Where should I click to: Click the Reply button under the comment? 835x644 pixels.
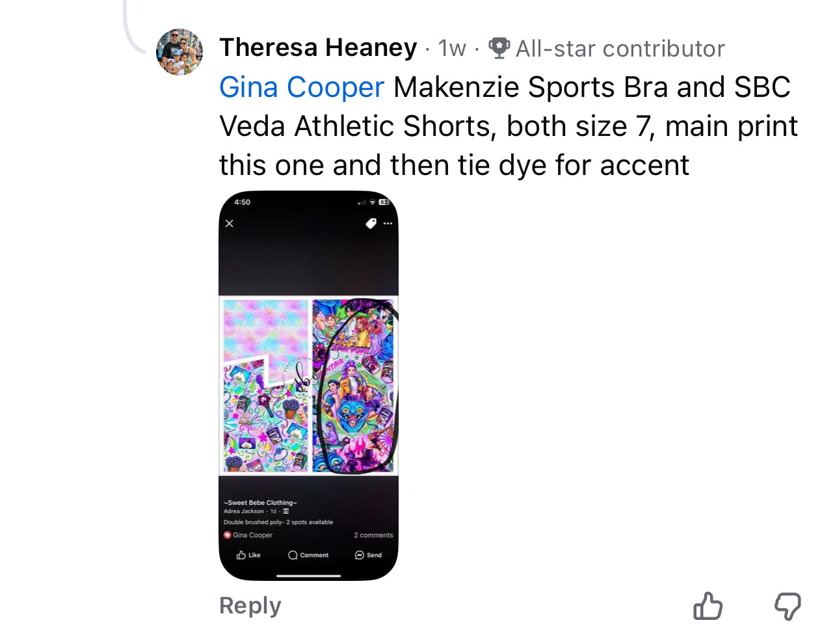(x=250, y=606)
